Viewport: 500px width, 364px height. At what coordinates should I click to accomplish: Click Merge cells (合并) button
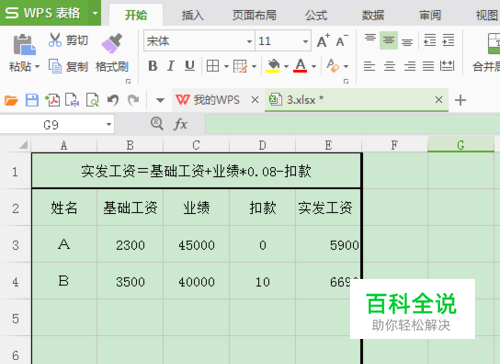[x=488, y=53]
